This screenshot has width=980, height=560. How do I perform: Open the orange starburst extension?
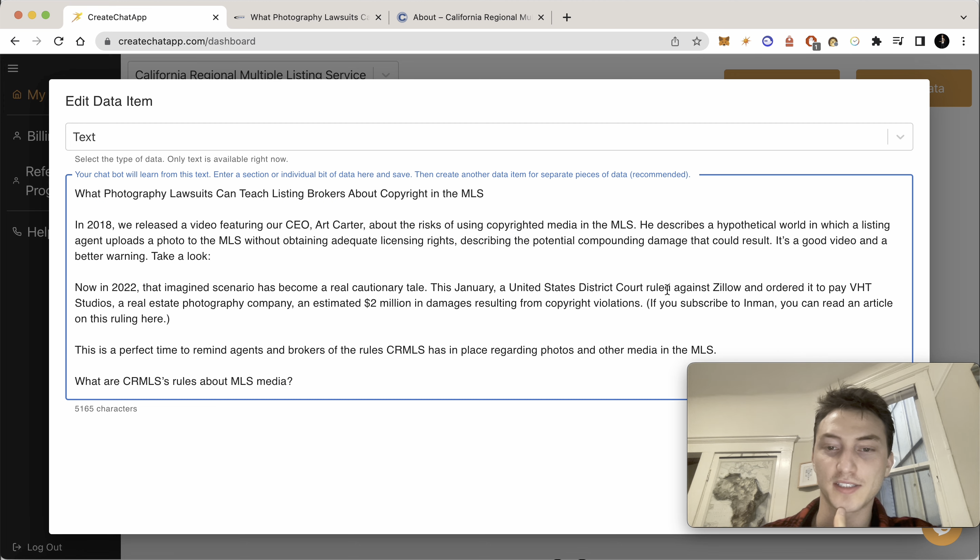pyautogui.click(x=746, y=41)
